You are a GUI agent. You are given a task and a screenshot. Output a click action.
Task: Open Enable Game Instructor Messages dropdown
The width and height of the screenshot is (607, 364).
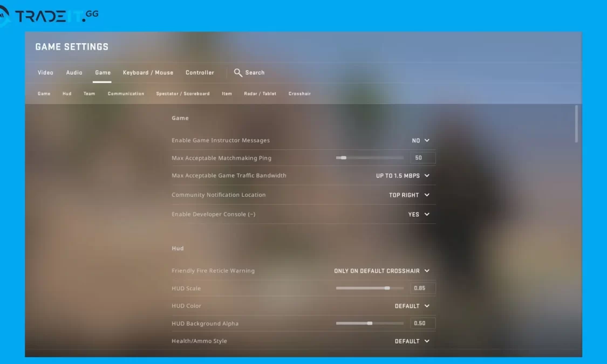pyautogui.click(x=420, y=140)
